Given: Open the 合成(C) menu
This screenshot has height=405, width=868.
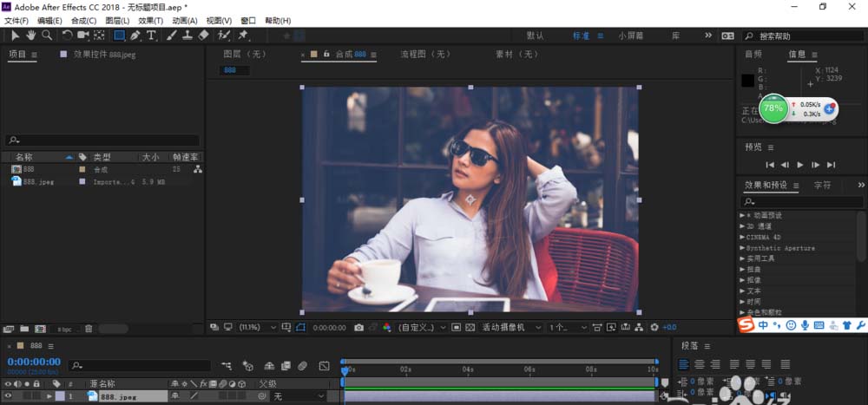Looking at the screenshot, I should (83, 21).
